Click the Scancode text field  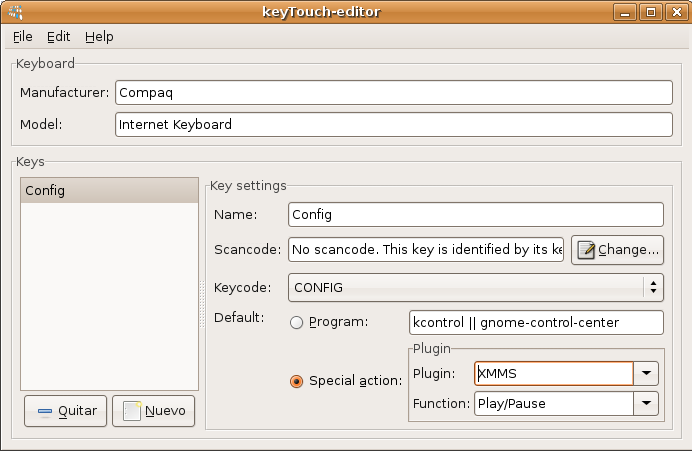pyautogui.click(x=426, y=250)
